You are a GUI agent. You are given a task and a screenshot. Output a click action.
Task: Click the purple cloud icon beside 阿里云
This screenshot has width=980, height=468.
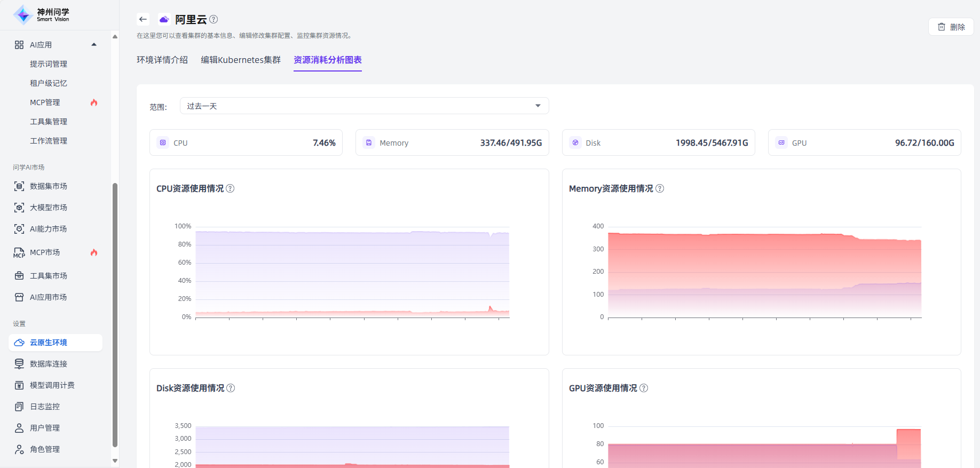164,20
